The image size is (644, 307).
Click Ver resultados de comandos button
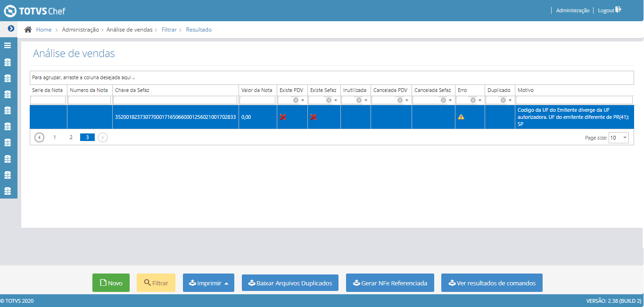click(492, 283)
